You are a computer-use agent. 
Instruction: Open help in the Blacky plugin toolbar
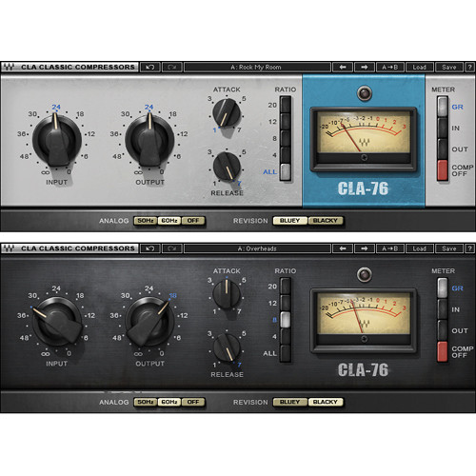tap(470, 248)
